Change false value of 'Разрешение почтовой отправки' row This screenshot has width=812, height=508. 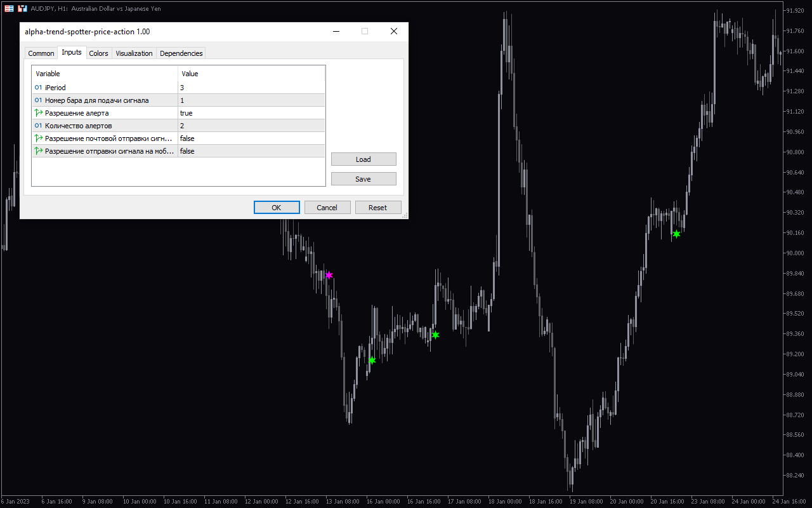(x=251, y=138)
